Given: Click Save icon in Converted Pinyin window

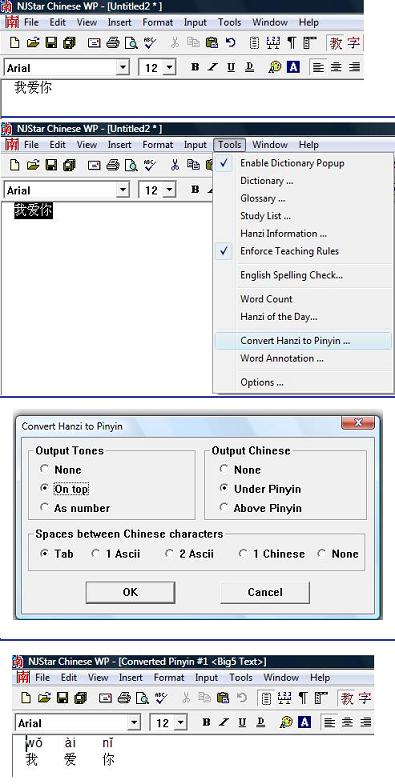Looking at the screenshot, I should pos(62,698).
